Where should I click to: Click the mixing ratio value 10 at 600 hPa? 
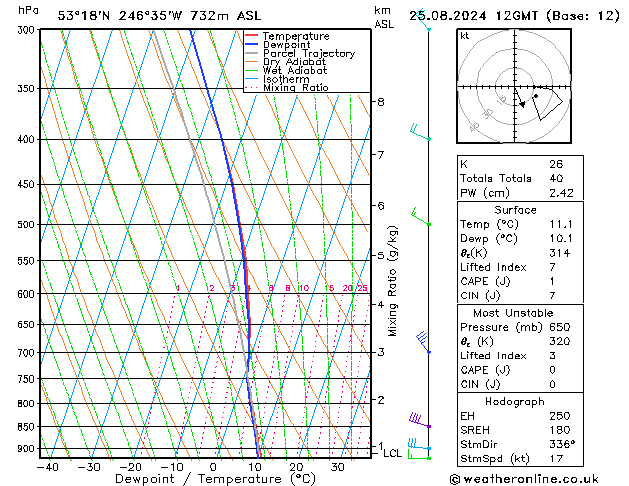(x=304, y=288)
